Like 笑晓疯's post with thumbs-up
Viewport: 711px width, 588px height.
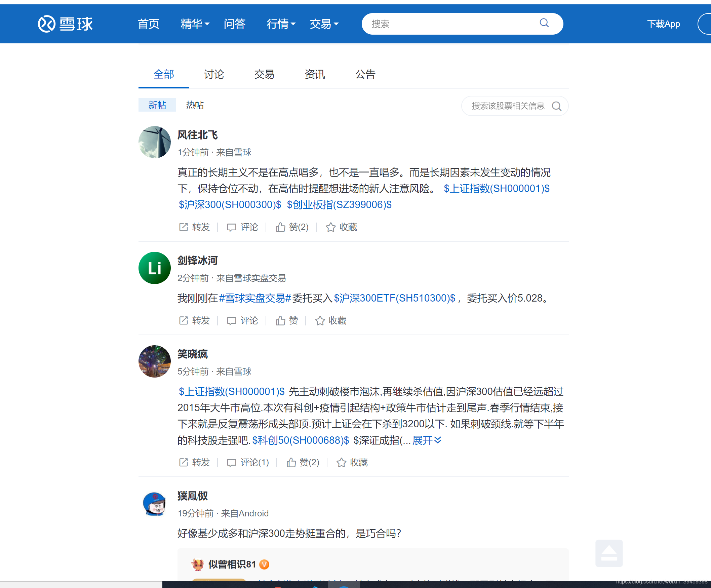pos(303,462)
